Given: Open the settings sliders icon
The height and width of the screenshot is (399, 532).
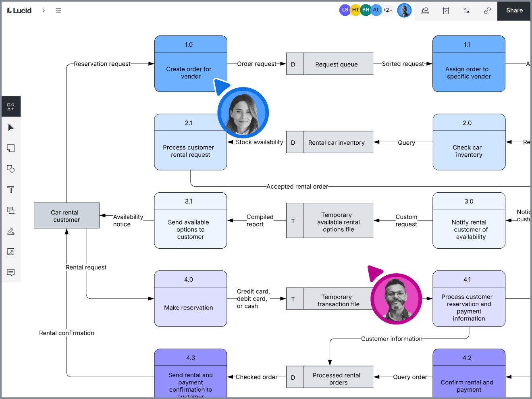Looking at the screenshot, I should (467, 11).
